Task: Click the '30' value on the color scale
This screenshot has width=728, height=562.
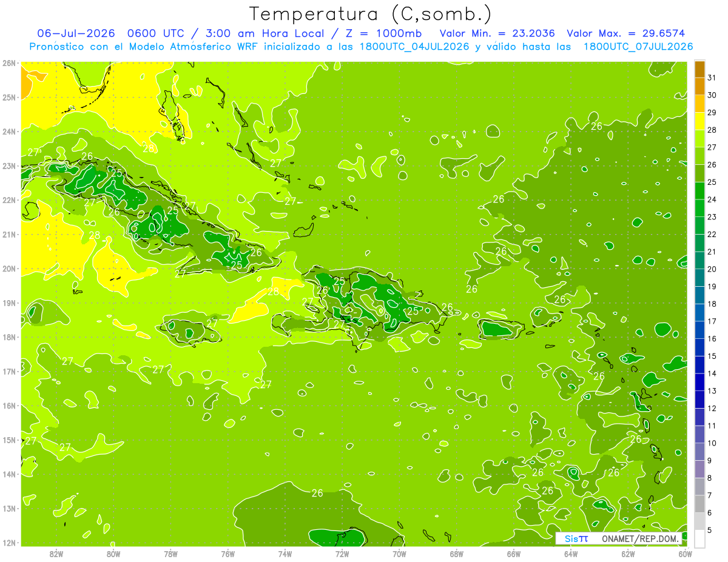Action: coord(712,95)
